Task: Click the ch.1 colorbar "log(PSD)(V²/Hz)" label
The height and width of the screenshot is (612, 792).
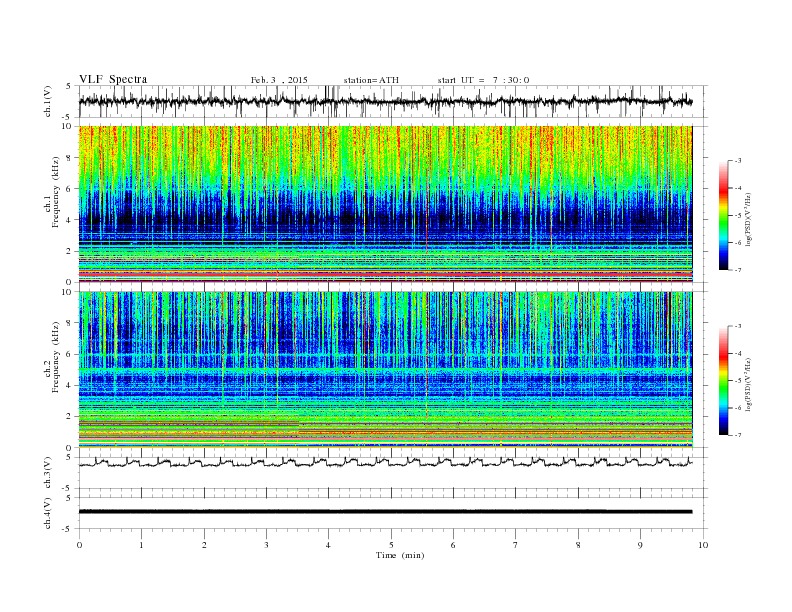Action: [749, 219]
